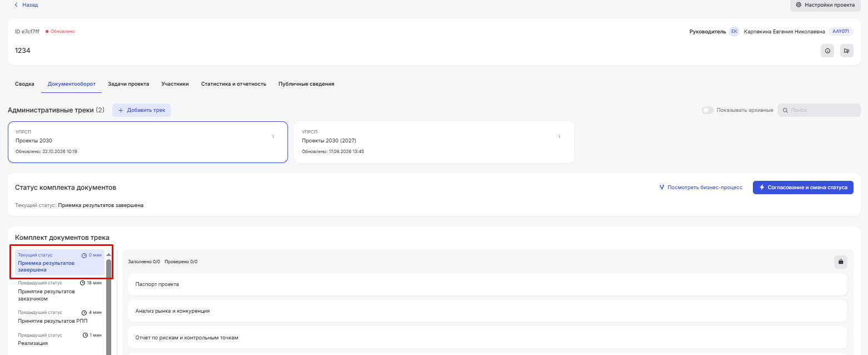This screenshot has width=868, height=355.
Task: Click the project info icon
Action: 827,51
